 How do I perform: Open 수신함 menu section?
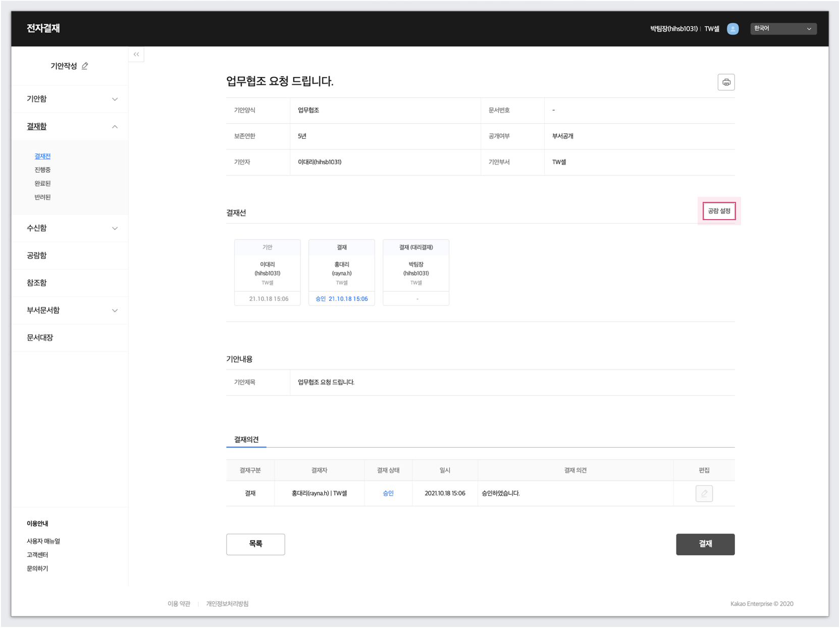[x=70, y=228]
